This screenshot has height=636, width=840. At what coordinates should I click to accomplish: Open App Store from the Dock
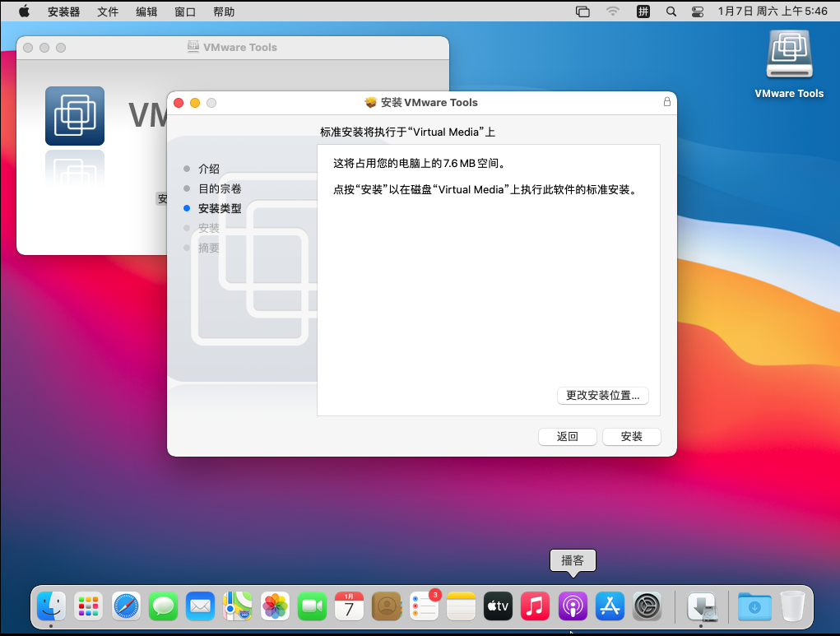pos(610,606)
